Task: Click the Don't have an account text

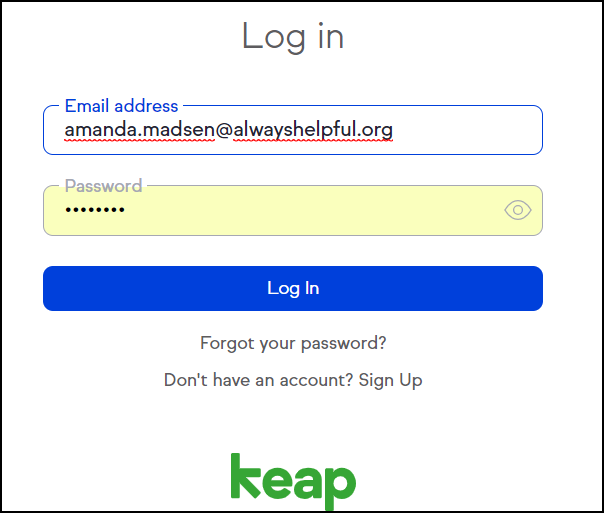Action: (x=258, y=380)
